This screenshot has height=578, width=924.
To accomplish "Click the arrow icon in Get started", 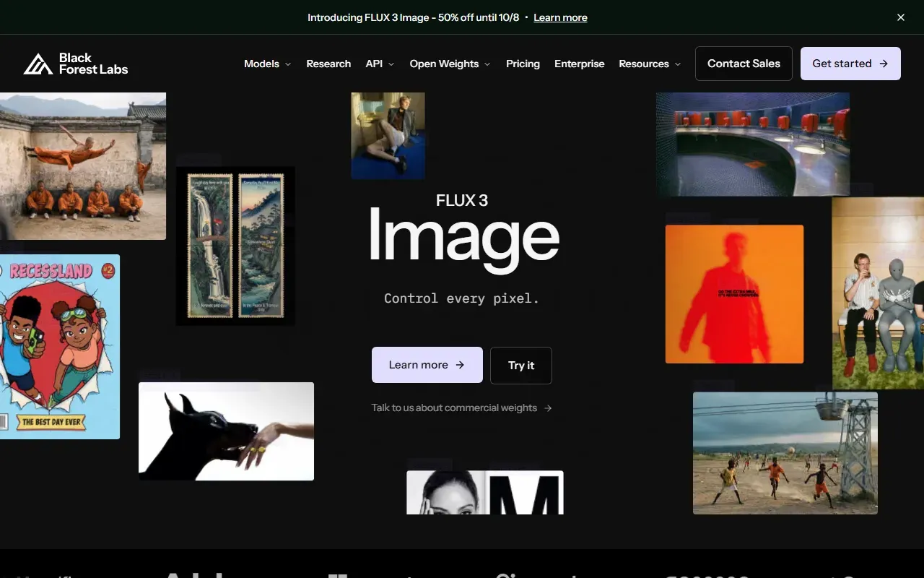I will click(x=884, y=64).
